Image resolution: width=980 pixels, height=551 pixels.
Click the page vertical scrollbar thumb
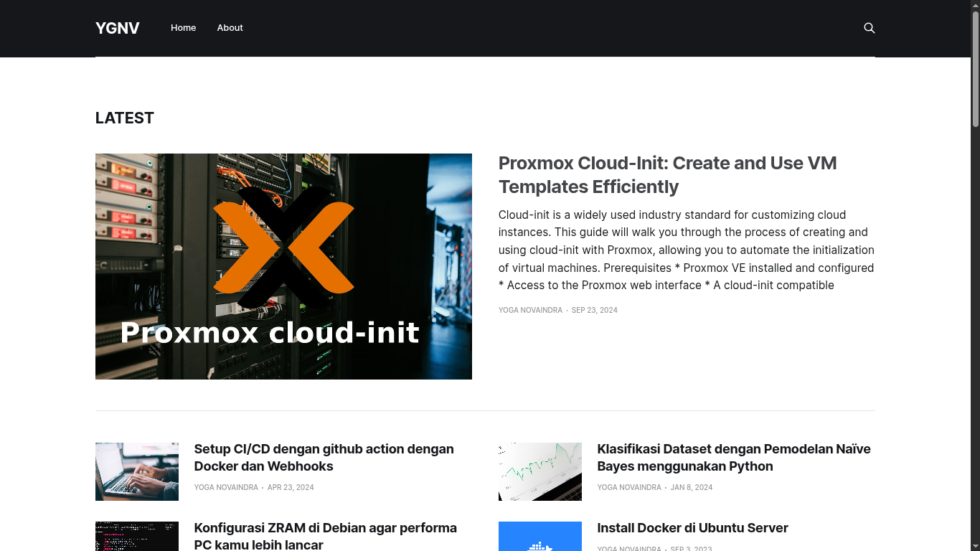[x=976, y=70]
